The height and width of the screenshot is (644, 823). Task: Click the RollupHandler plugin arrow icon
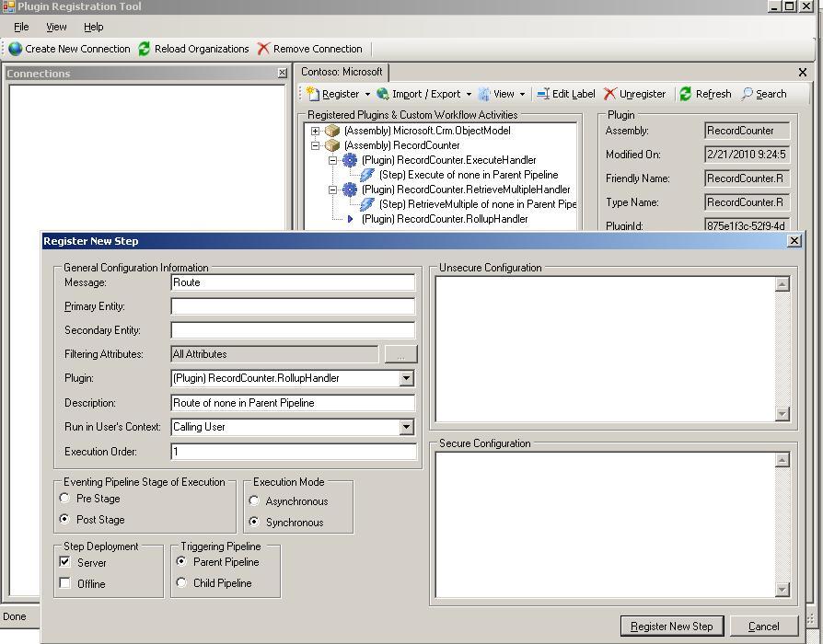[x=350, y=219]
